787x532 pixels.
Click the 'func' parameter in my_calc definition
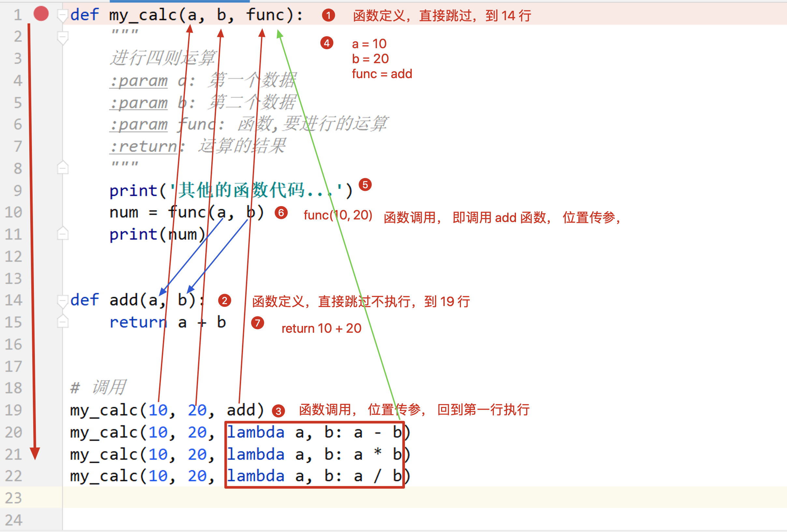pos(265,15)
